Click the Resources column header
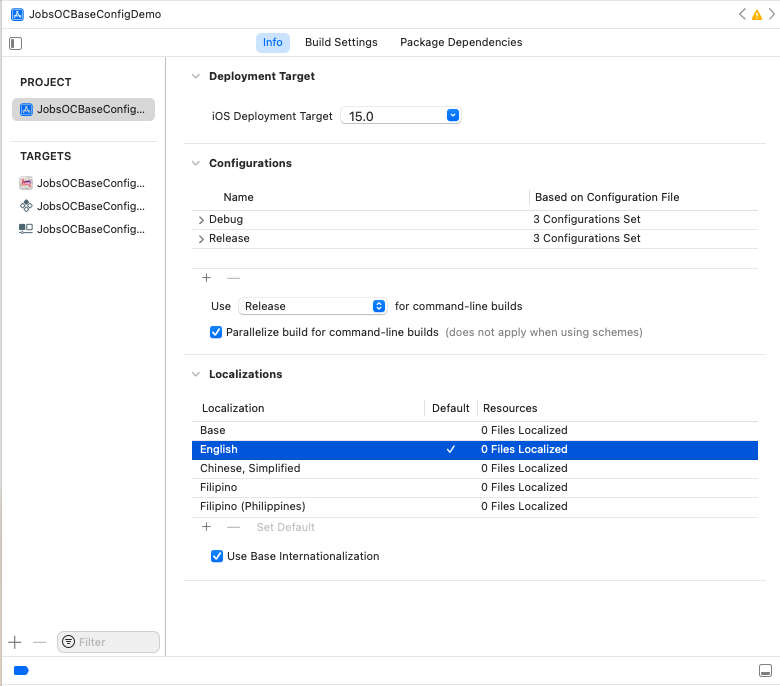 click(x=510, y=408)
